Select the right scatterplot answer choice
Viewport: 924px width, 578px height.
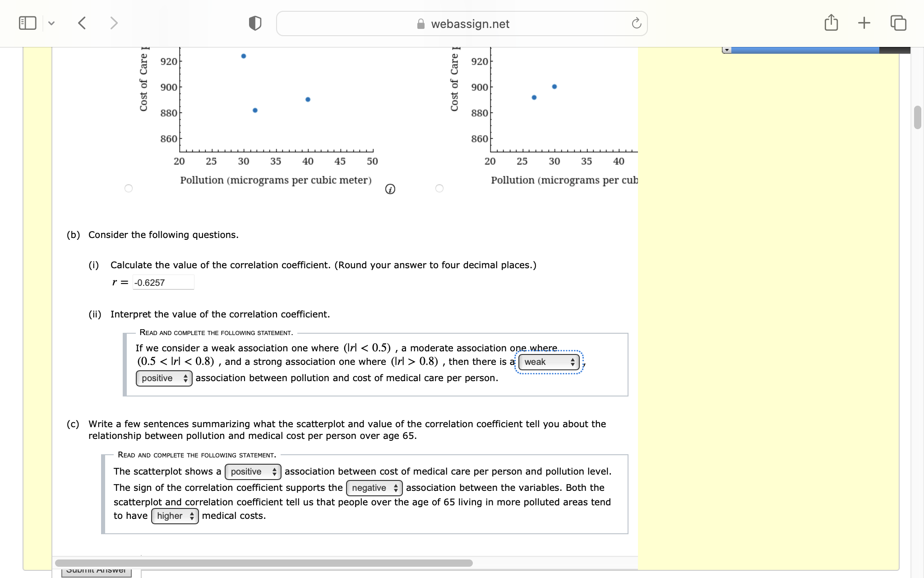[439, 188]
